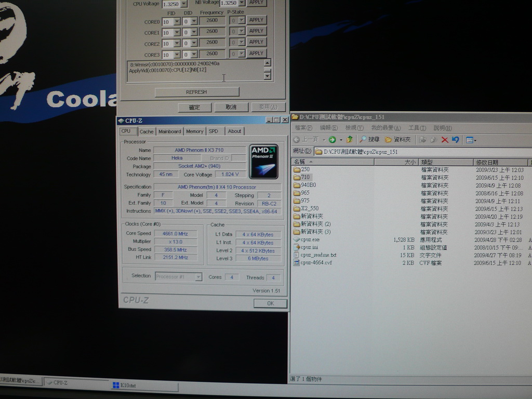Open the 說明(H) menu in Explorer
The height and width of the screenshot is (399, 532).
tap(443, 128)
